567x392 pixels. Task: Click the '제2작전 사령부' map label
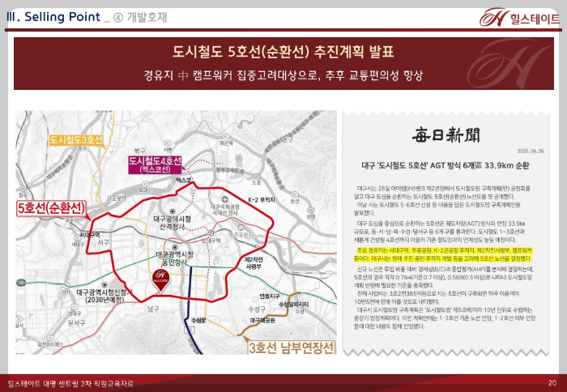[254, 263]
